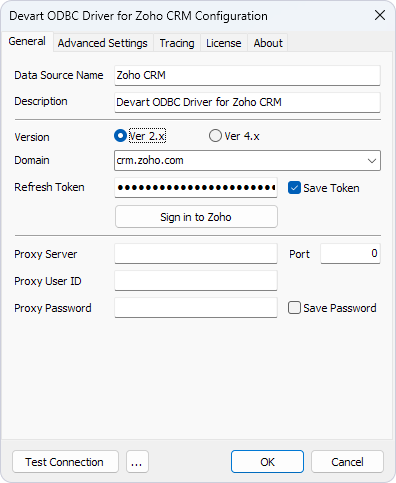Image resolution: width=396 pixels, height=483 pixels.
Task: Click the 'Proxy Server' label
Action: pyautogui.click(x=46, y=254)
